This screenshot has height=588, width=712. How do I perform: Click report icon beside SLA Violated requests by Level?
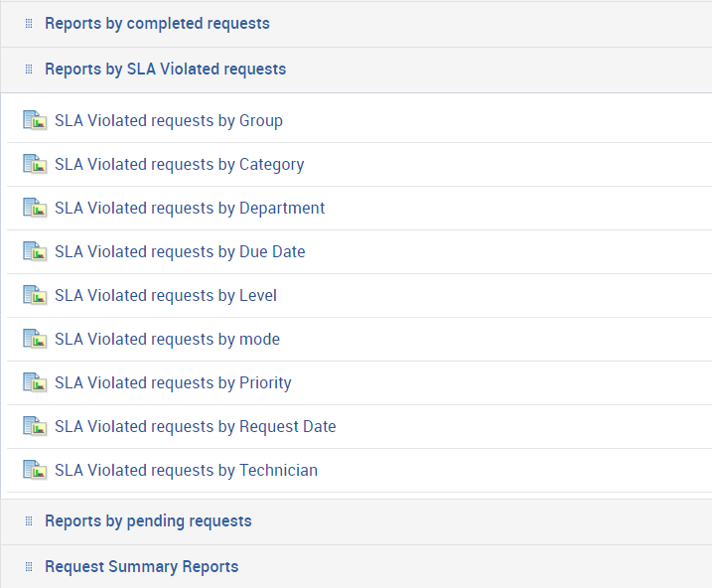tap(35, 296)
